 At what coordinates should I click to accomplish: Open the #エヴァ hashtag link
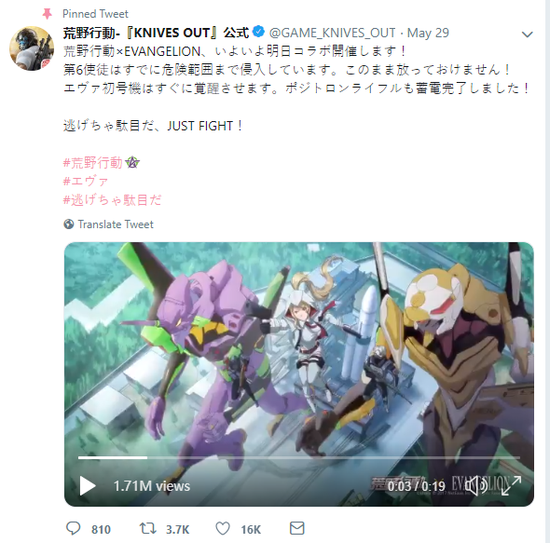point(86,181)
